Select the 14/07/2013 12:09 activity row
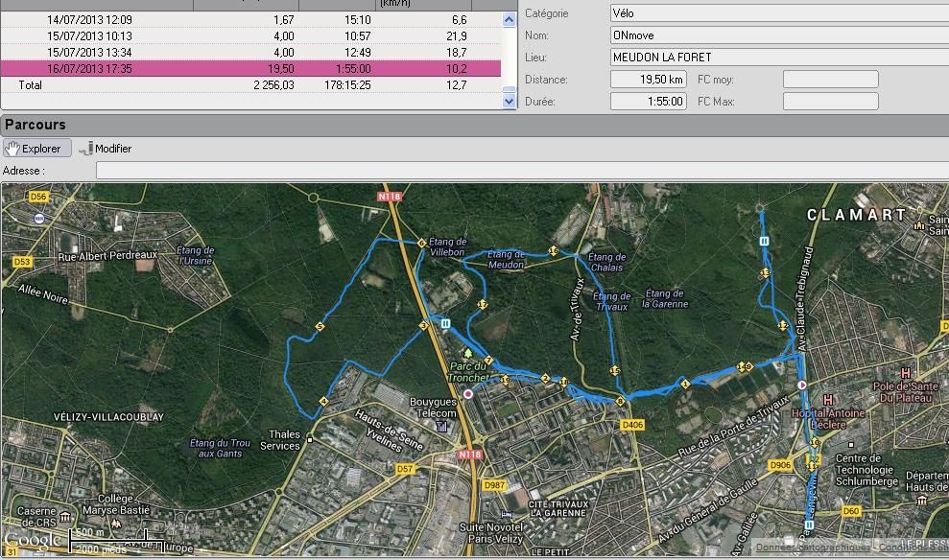This screenshot has width=949, height=560. [x=249, y=19]
